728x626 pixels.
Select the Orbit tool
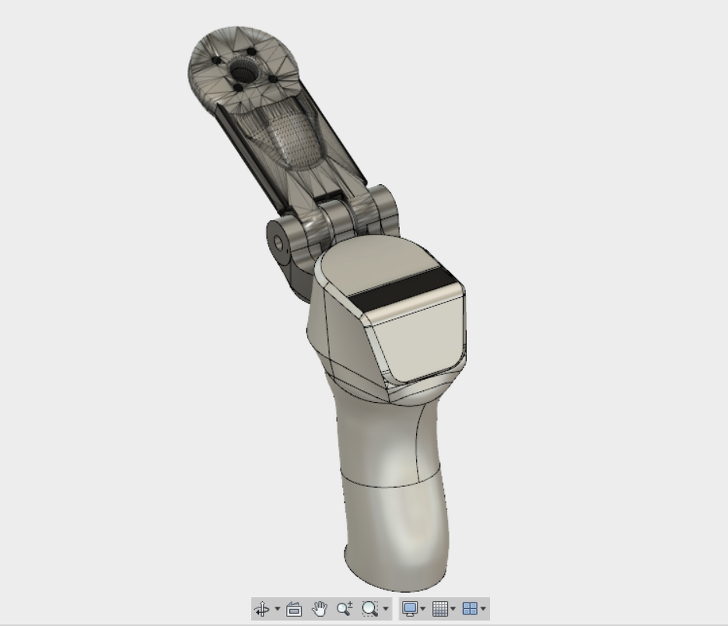click(262, 609)
